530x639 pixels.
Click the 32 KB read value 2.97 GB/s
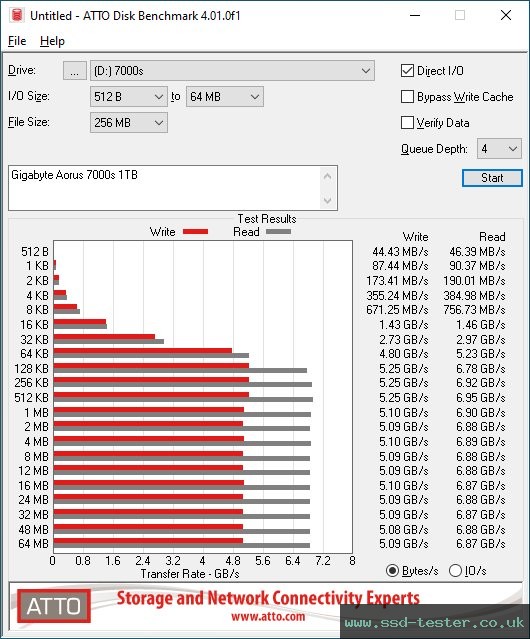(x=481, y=340)
